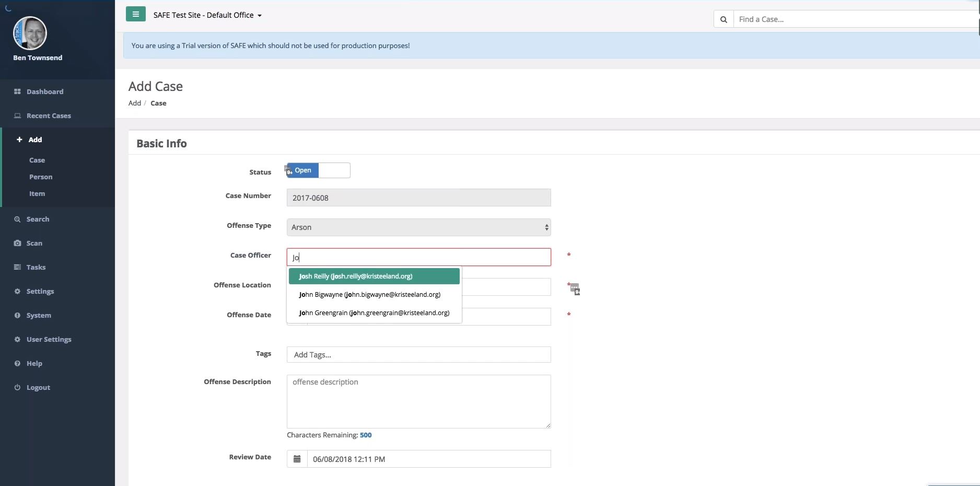Open the Review Date calendar picker
This screenshot has height=486, width=980.
pyautogui.click(x=297, y=459)
